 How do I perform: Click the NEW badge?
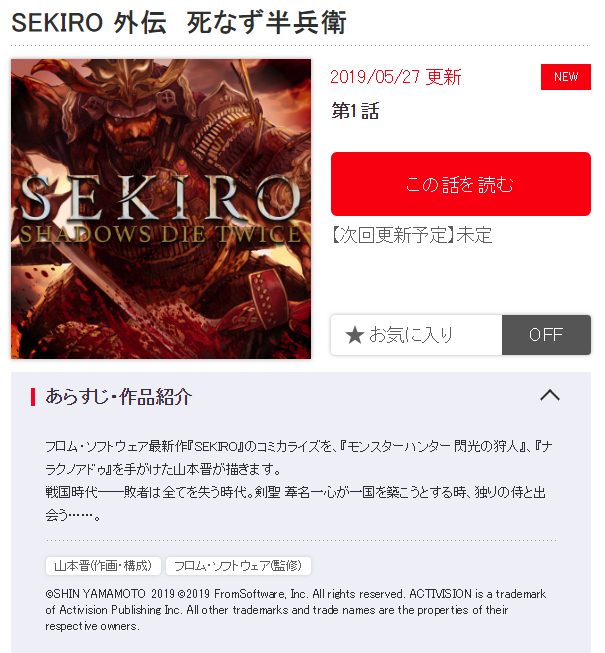pyautogui.click(x=565, y=77)
